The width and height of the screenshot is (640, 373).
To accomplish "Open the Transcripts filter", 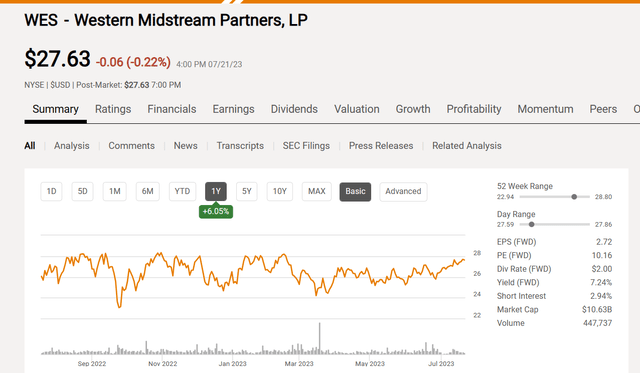I will coord(240,146).
